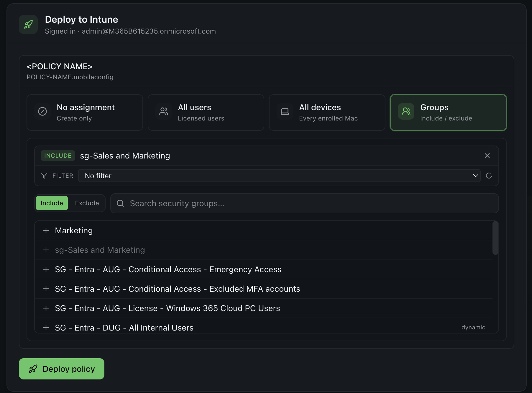Select the All users assignment card
Viewport: 532px width, 393px height.
coord(206,113)
